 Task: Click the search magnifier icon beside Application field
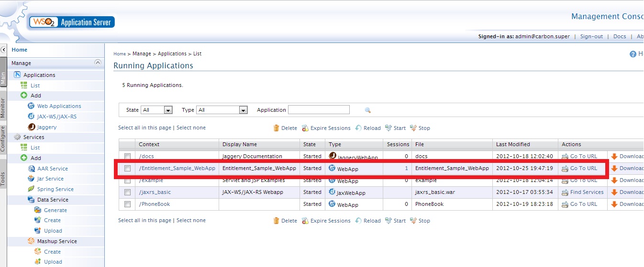coord(367,110)
